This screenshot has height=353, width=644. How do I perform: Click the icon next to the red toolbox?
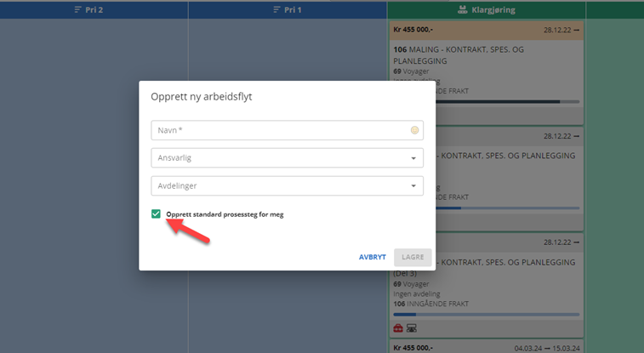(x=411, y=328)
